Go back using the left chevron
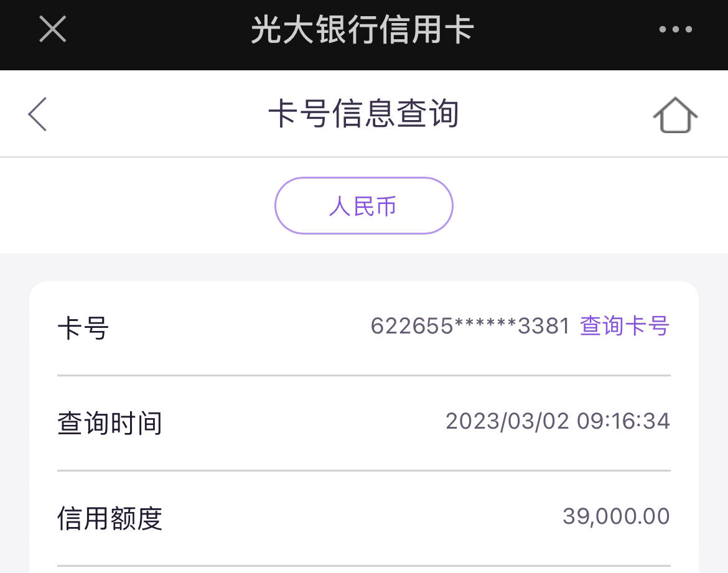This screenshot has height=573, width=728. [37, 114]
